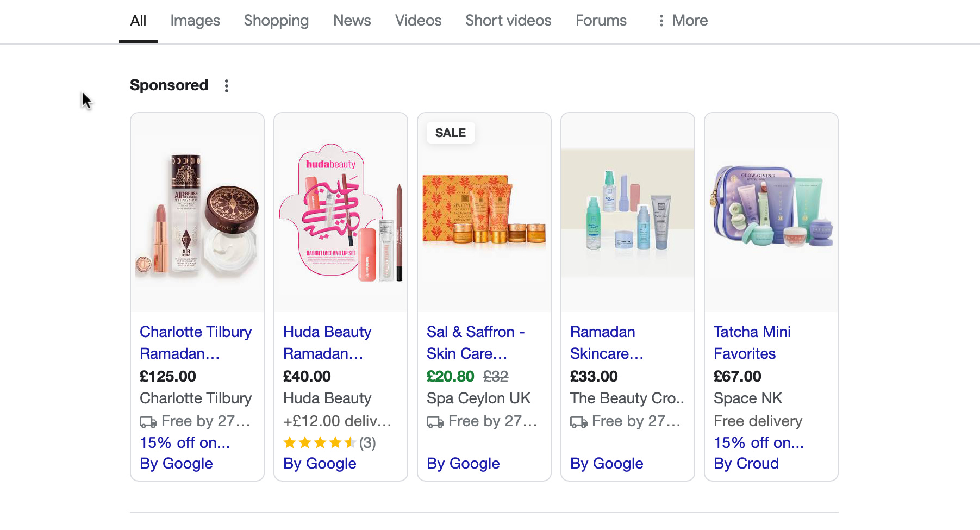
Task: Click the £33.00 price text
Action: point(594,377)
